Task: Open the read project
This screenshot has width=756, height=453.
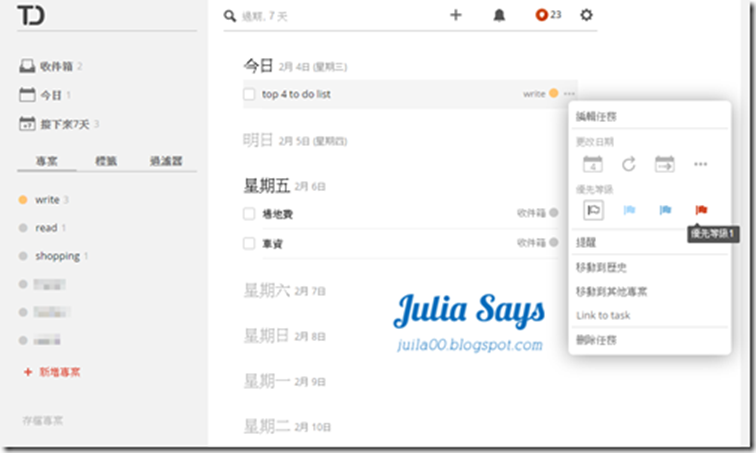Action: coord(46,227)
